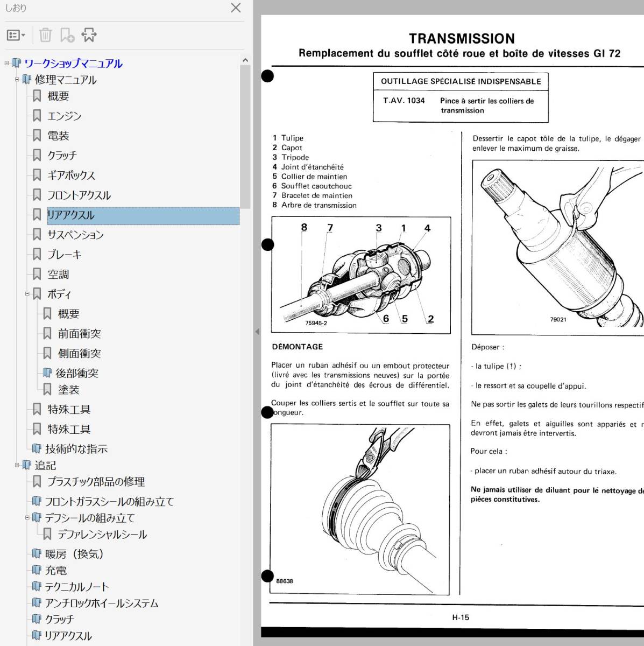Open the プラスチック部品の修理 bookmark
Viewport: 644px width, 646px height.
96,482
